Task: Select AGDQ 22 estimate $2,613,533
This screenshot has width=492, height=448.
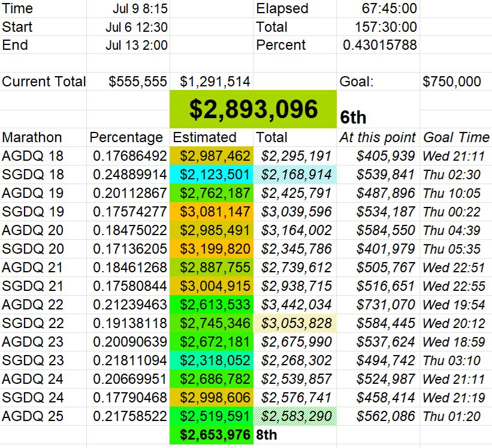Action: click(x=212, y=305)
